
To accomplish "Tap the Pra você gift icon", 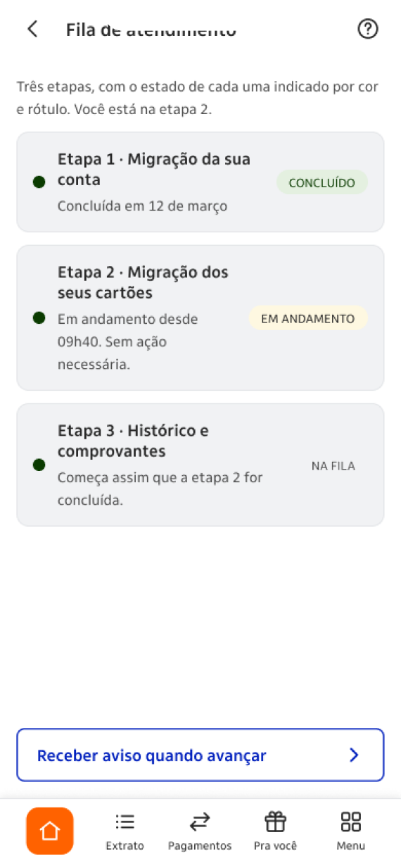I will (x=275, y=822).
